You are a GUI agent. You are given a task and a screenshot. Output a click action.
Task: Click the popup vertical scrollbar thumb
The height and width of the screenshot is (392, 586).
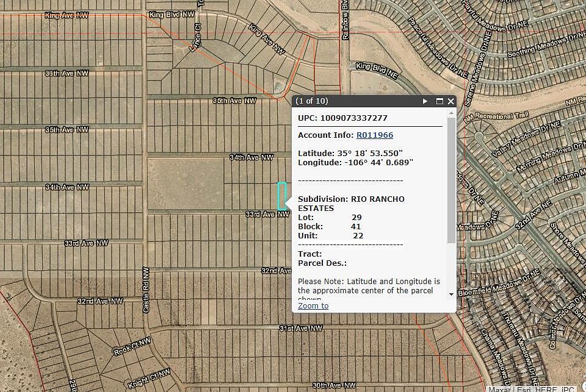[451, 180]
